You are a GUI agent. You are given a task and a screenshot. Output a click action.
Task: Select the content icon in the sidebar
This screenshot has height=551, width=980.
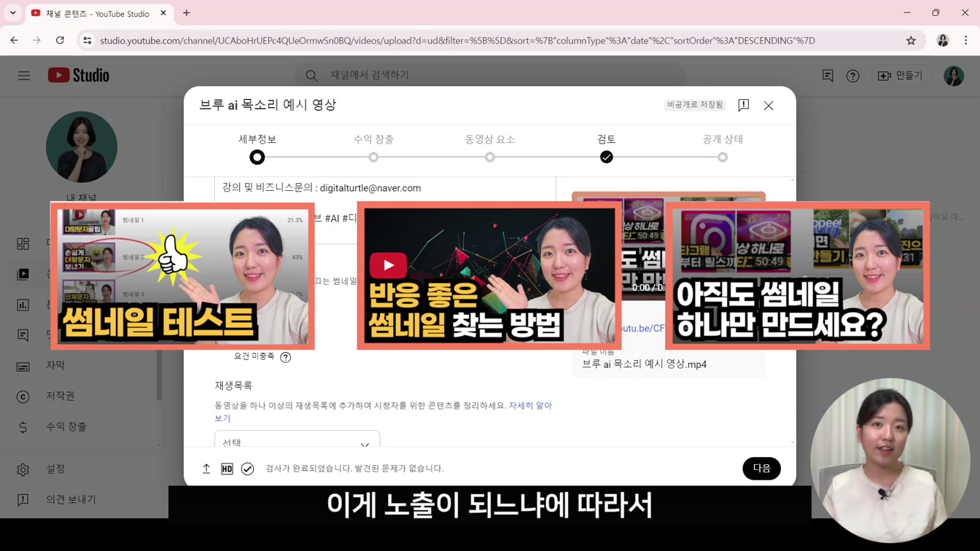click(23, 274)
